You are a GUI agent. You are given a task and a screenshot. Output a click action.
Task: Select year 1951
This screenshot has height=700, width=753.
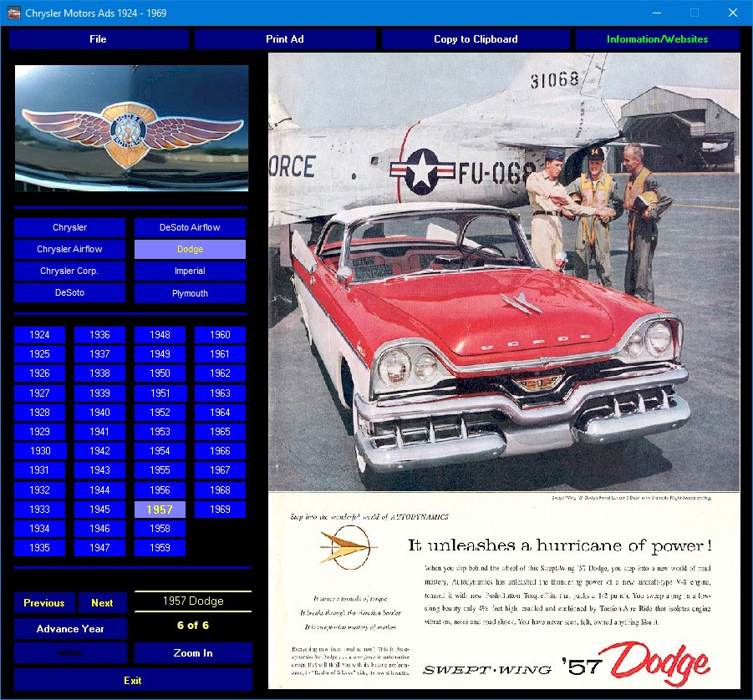(x=160, y=393)
